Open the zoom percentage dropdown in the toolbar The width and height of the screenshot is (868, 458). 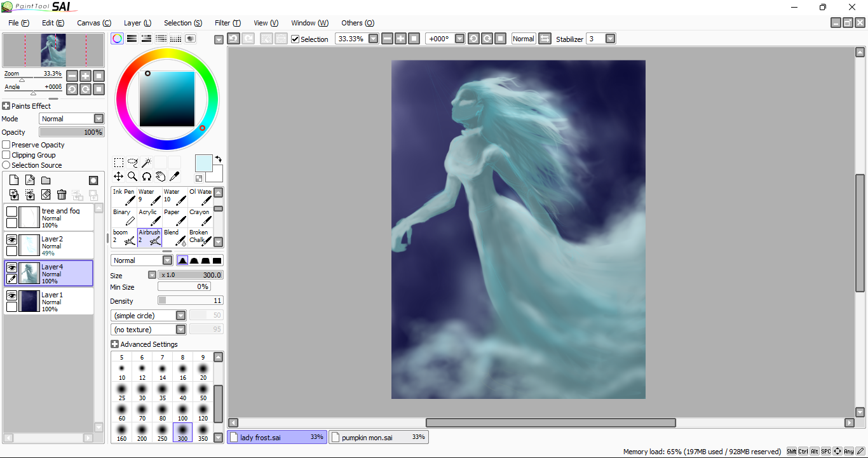coord(373,39)
